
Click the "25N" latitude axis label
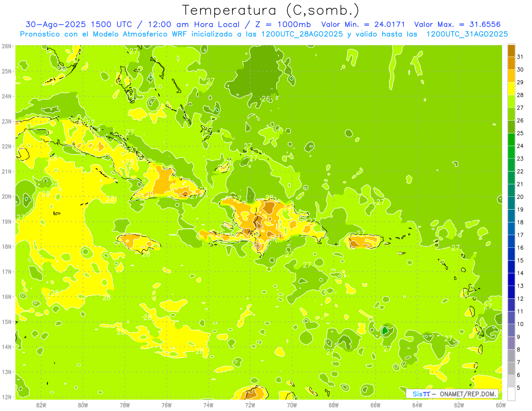click(x=7, y=71)
